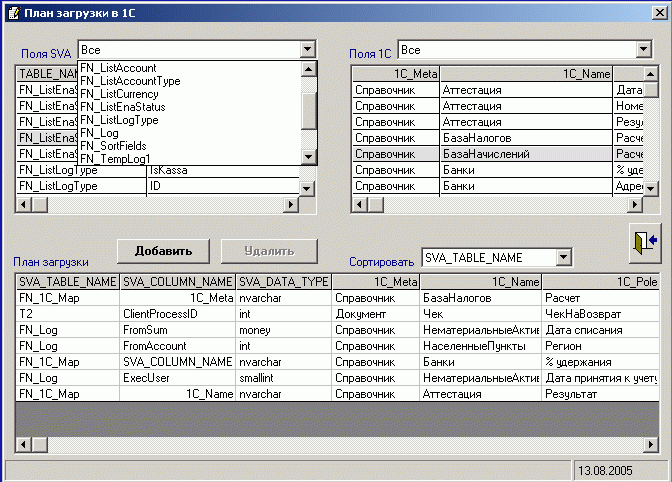Viewport: 672px width, 482px height.
Task: Select the БазаНачислений cell in 1C grid
Action: (527, 154)
